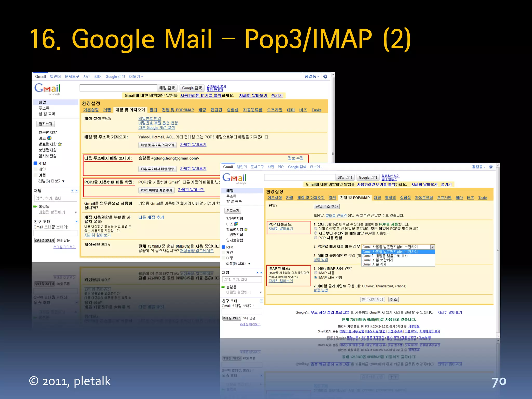Image resolution: width=532 pixels, height=399 pixels.
Task: Click the '변경사항 저장' button
Action: 372,300
